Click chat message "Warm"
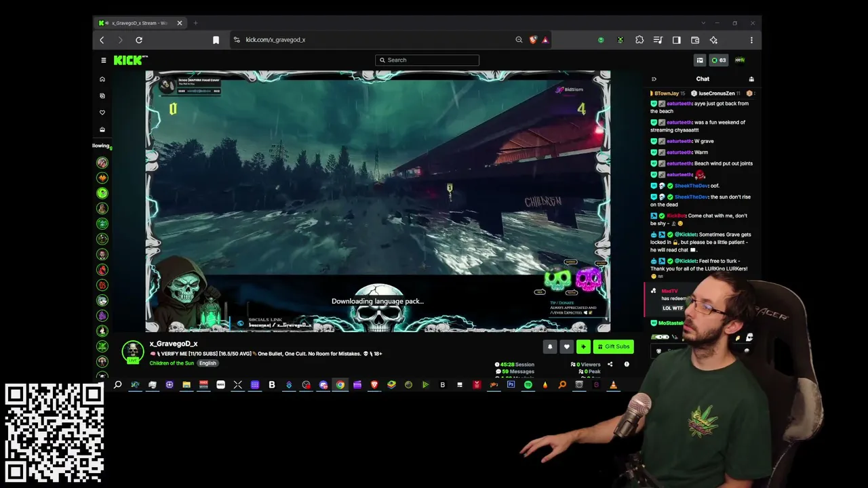The image size is (868, 488). tap(701, 152)
